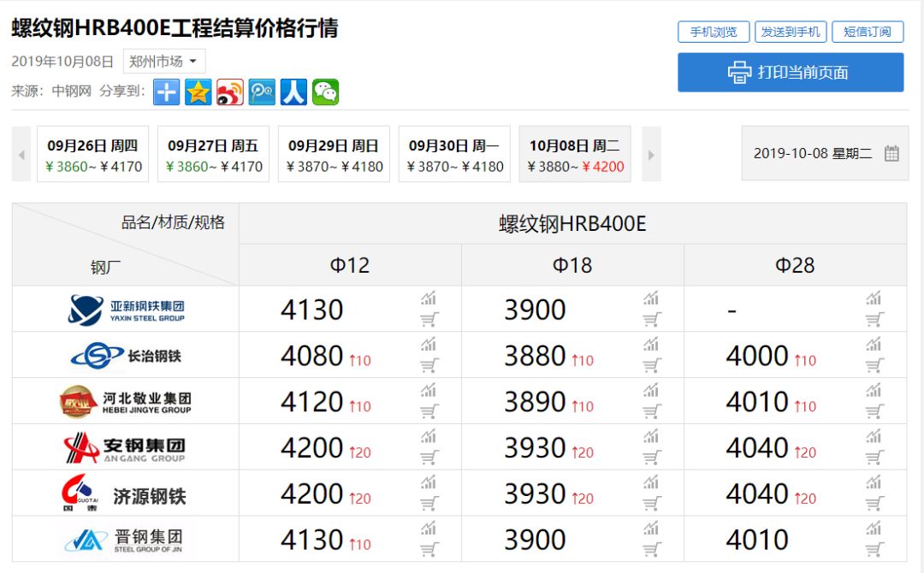Add 安钢集团 Φ18 3930 to cart
Screen dimensions: 924x573
[651, 458]
